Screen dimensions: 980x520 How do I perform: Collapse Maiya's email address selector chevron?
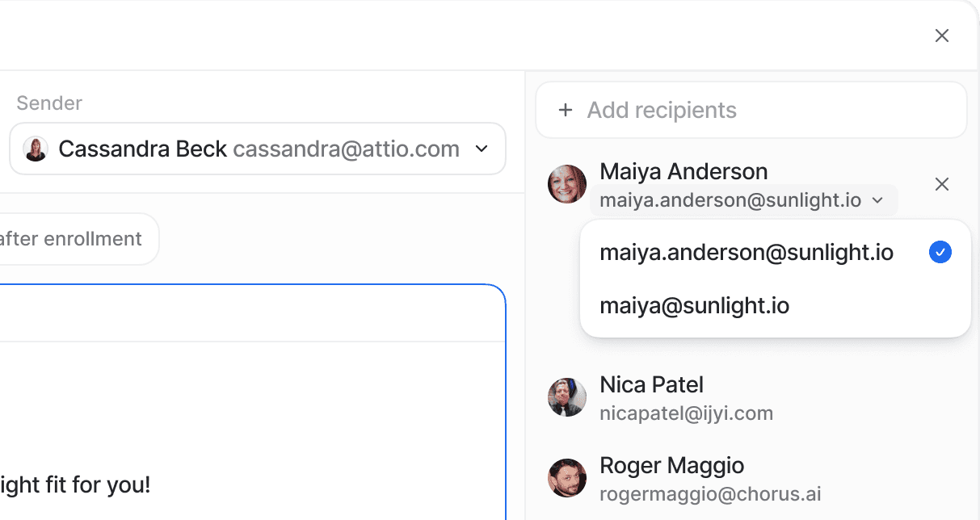pos(878,200)
